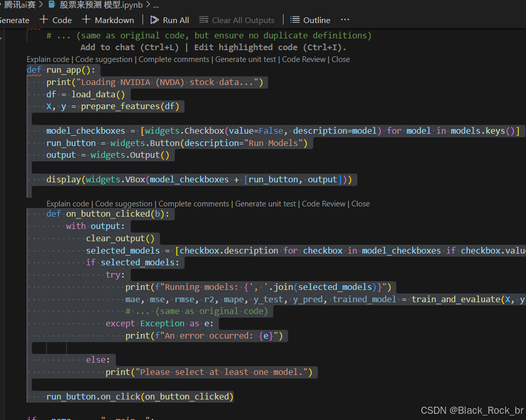Click the Complete comments link
Screen dimensions: 526x420
click(x=175, y=59)
